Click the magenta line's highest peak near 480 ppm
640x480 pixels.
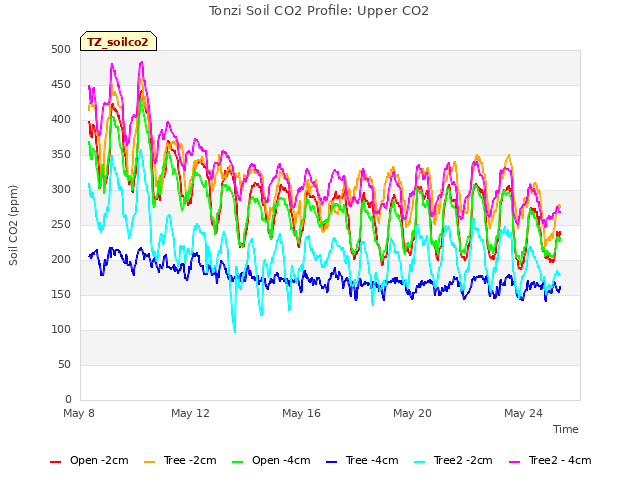point(142,62)
